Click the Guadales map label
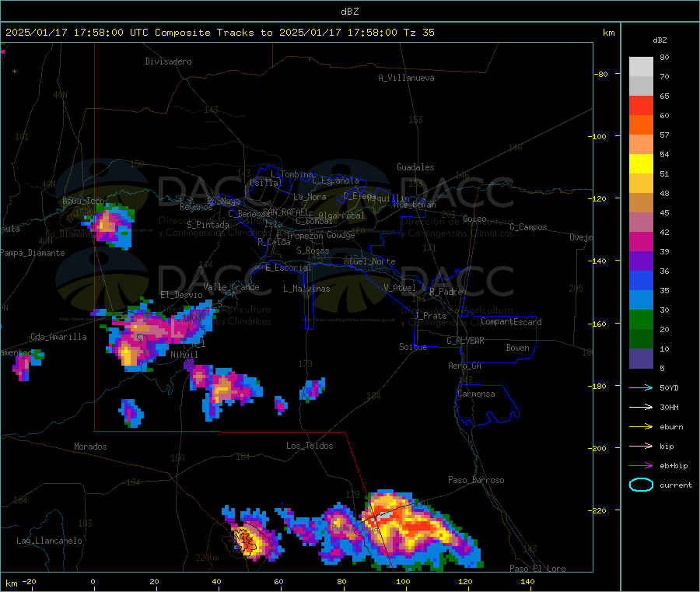Viewport: 700px width, 592px height. click(415, 167)
